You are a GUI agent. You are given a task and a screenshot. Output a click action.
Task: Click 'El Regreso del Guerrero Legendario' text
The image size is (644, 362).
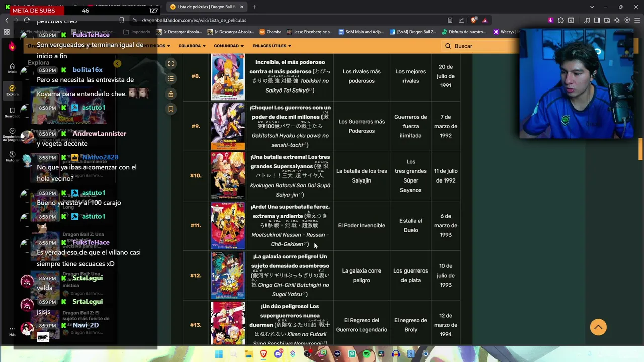361,325
